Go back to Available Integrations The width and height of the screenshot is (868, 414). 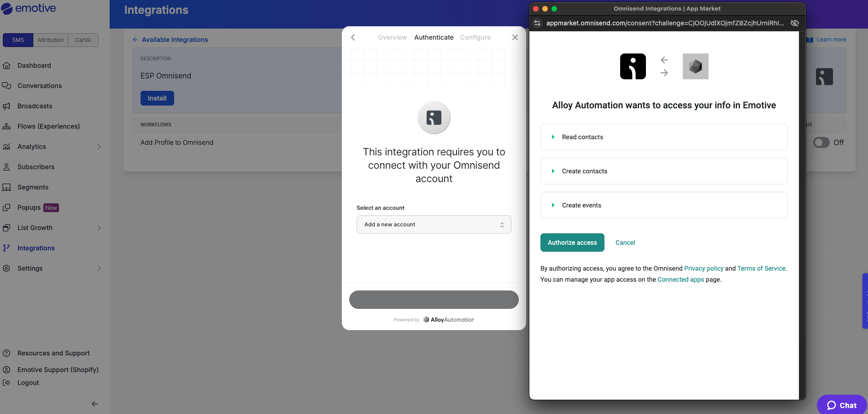[x=170, y=40]
